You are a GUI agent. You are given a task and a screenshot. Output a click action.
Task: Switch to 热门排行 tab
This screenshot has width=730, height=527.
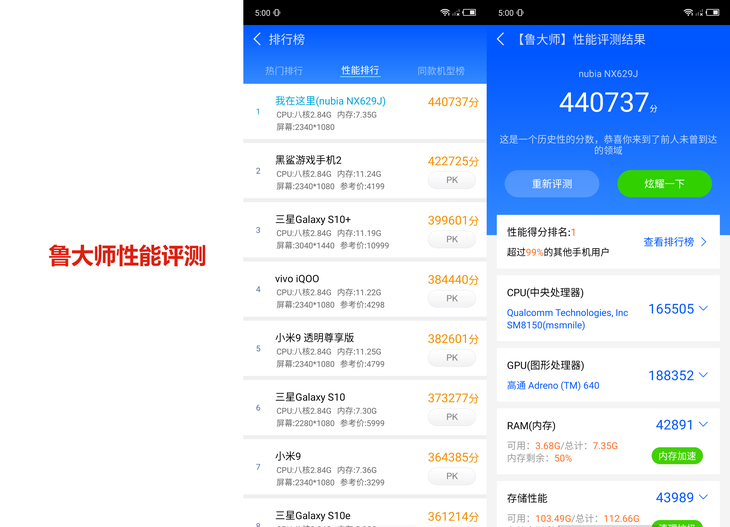click(x=284, y=71)
